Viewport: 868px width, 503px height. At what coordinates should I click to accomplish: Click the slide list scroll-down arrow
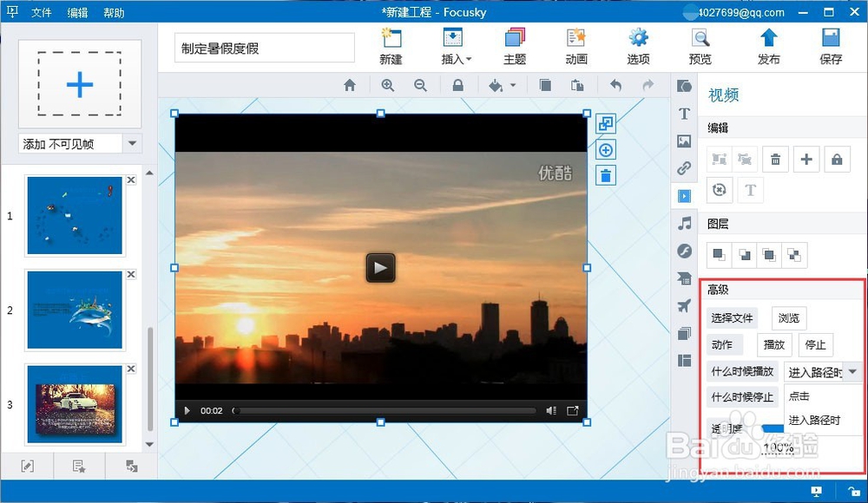pos(149,444)
